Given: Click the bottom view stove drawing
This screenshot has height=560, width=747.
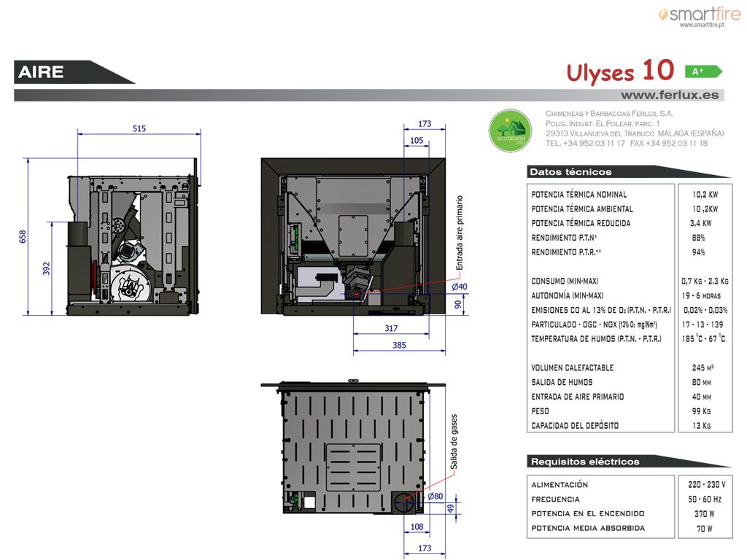Looking at the screenshot, I should click(353, 448).
